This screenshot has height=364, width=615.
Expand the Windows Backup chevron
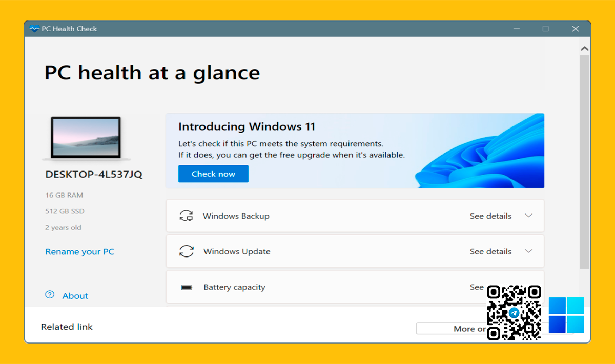pyautogui.click(x=529, y=216)
